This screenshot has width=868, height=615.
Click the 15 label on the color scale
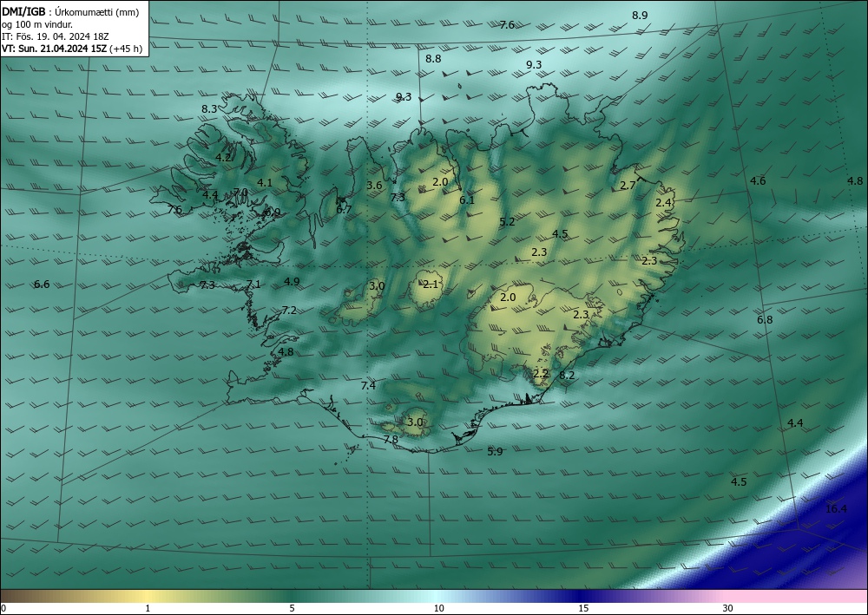[x=583, y=608]
